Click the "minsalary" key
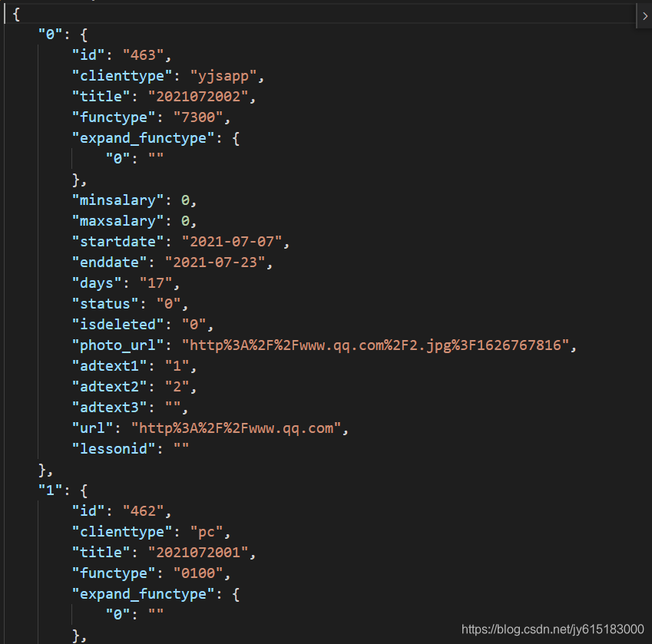 click(x=117, y=200)
